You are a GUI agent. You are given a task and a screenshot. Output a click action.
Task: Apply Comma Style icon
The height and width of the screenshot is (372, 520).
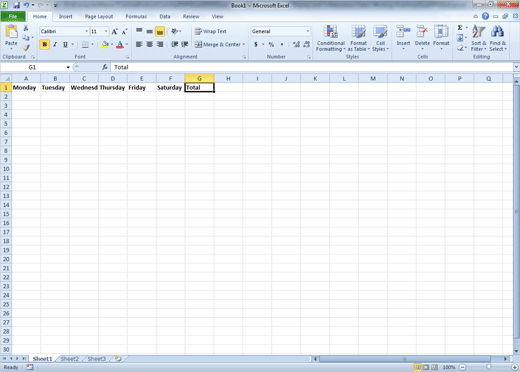coord(282,44)
